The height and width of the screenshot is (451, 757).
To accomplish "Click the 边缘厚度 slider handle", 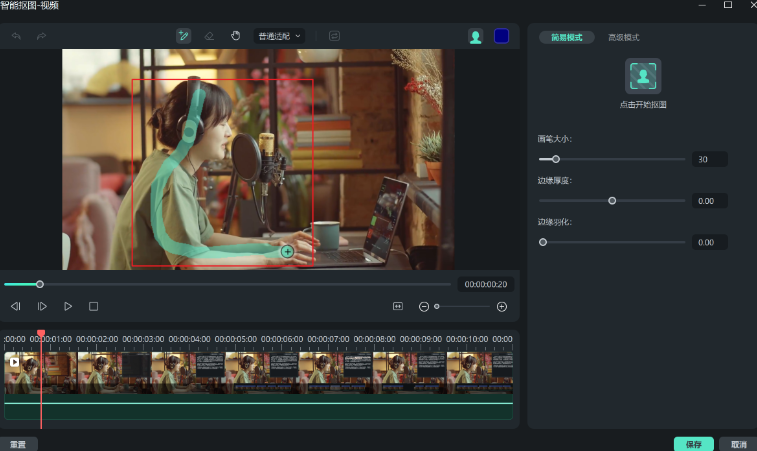I will tap(612, 200).
